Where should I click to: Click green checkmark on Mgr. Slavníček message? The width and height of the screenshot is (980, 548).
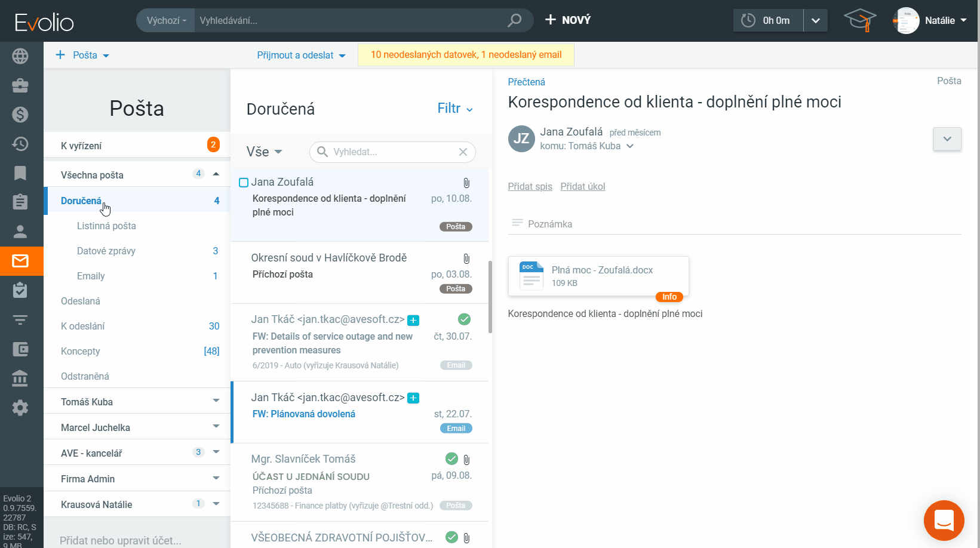pyautogui.click(x=451, y=459)
